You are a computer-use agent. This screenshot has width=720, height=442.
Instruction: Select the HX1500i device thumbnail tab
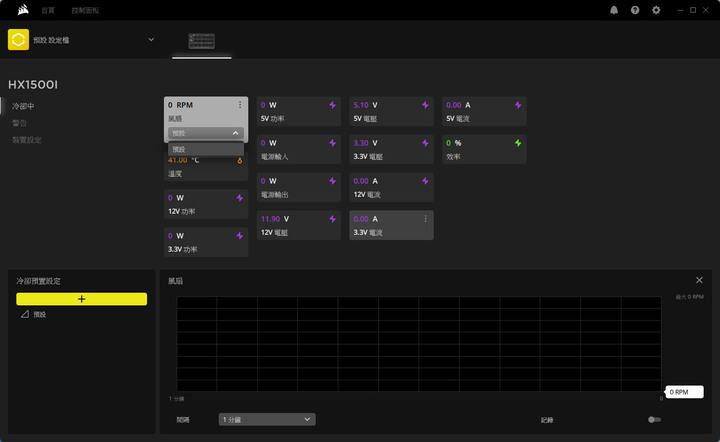coord(202,41)
